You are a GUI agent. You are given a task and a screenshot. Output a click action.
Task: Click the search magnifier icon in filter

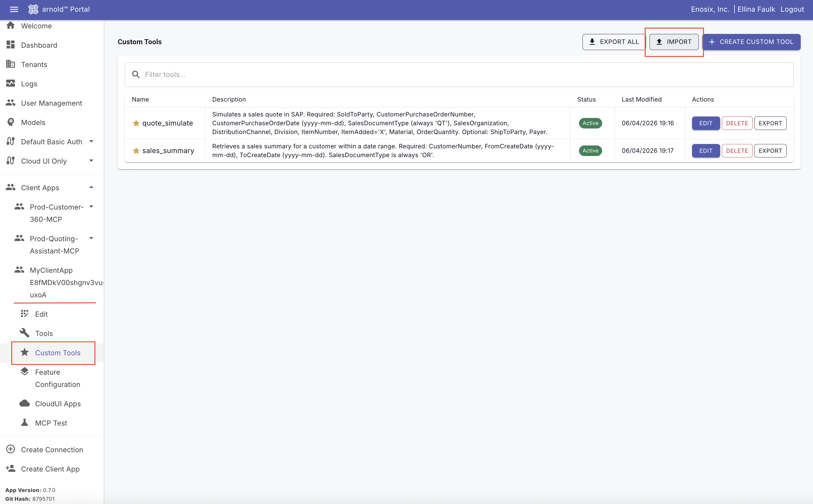(x=136, y=74)
